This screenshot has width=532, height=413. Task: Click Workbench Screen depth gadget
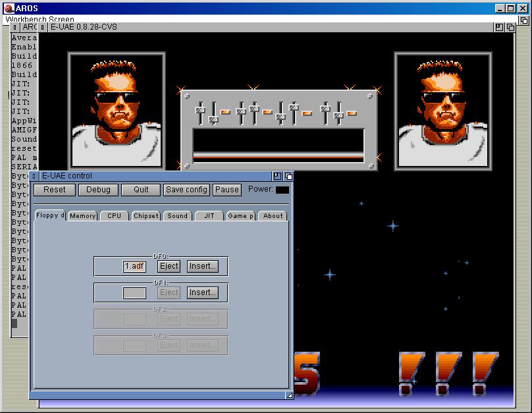(x=524, y=20)
